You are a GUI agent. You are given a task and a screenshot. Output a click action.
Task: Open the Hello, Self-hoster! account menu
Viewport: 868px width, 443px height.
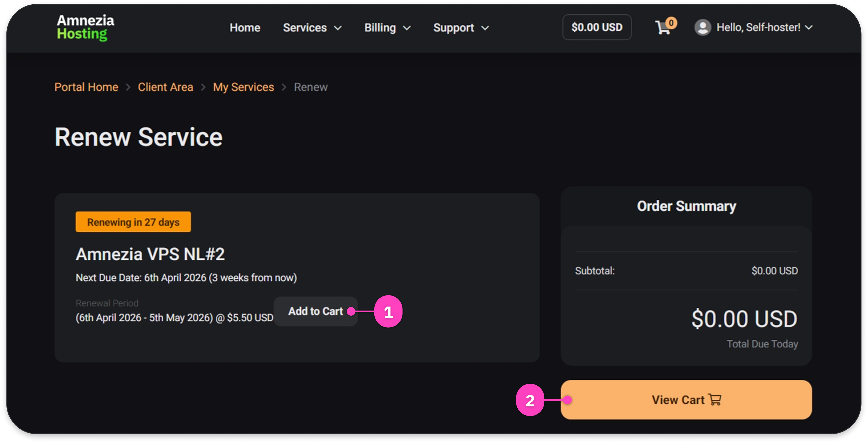coord(764,27)
